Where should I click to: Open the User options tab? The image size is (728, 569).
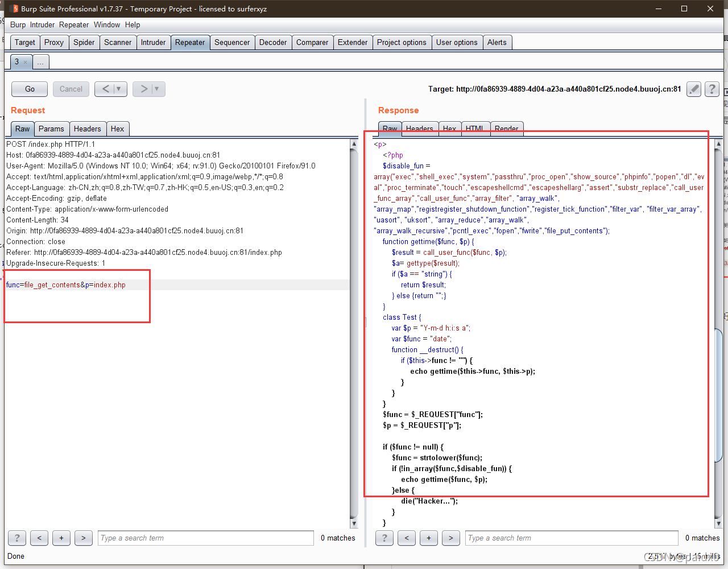(457, 42)
